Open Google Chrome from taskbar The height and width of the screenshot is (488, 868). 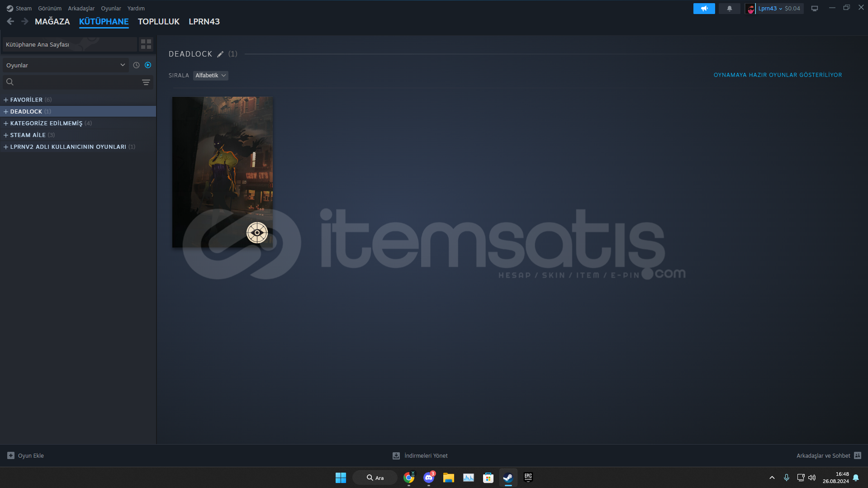409,478
